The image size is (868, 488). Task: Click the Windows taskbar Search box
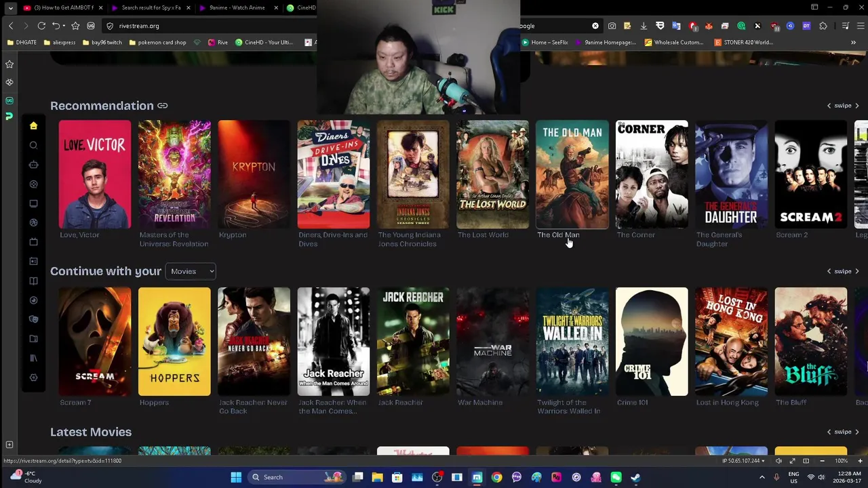point(296,477)
